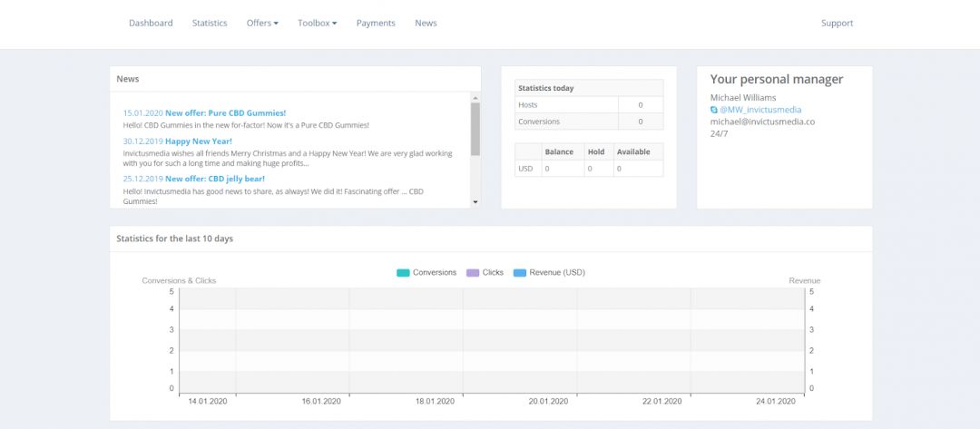
Task: Open the Payments page
Action: (376, 23)
